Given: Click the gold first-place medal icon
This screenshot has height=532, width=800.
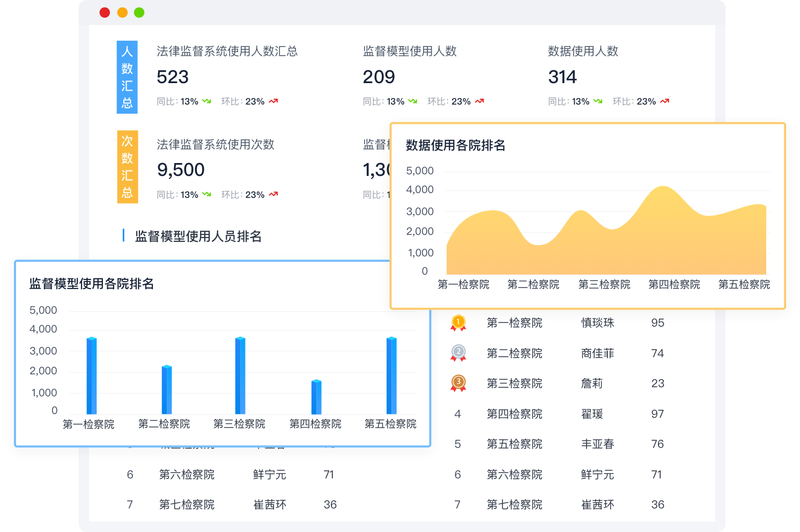Looking at the screenshot, I should [458, 322].
